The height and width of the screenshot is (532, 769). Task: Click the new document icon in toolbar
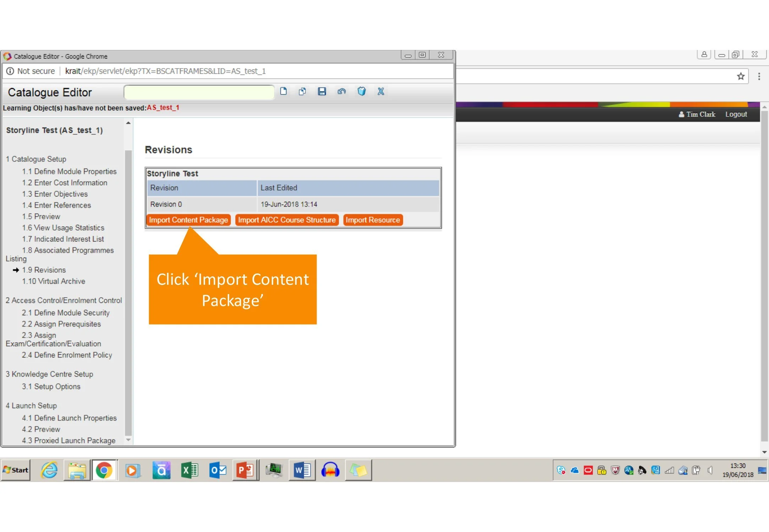tap(283, 92)
